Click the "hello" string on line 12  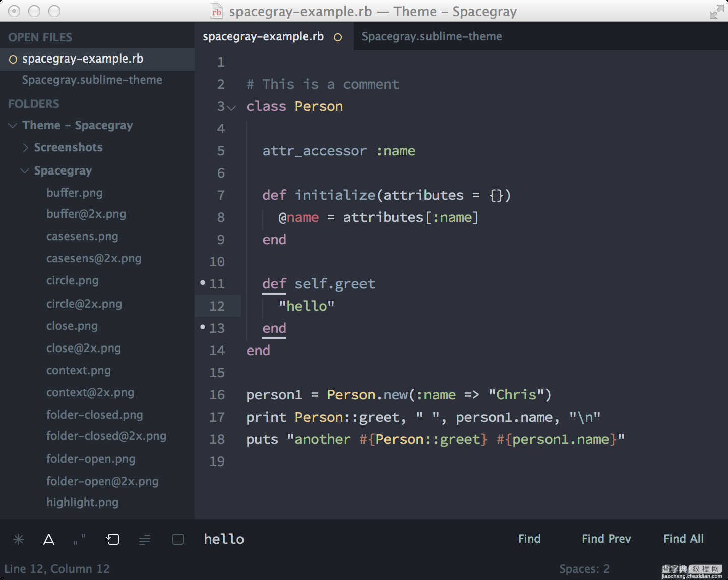tap(307, 306)
